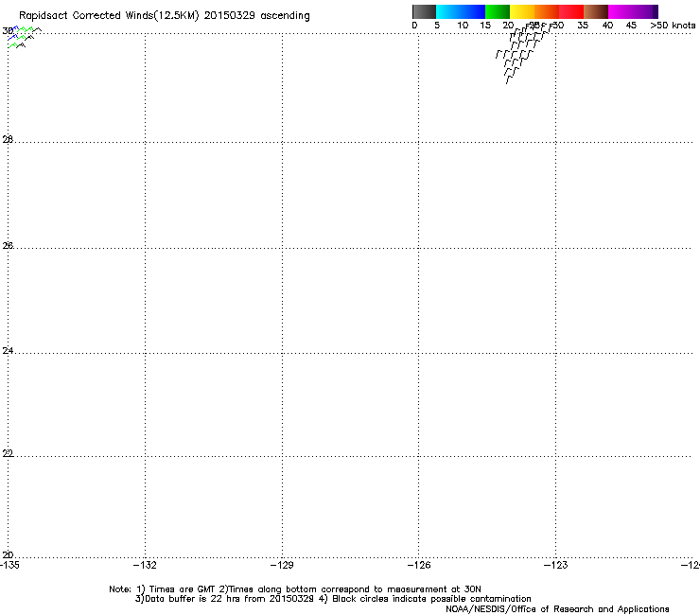Screen dimensions: 700x615
Task: Pick the orange 25-30 knots color scale segment
Action: (x=547, y=11)
